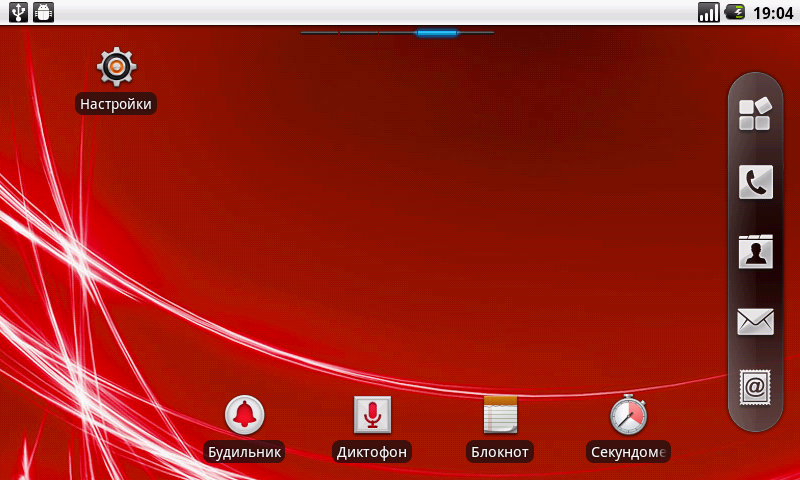800x480 pixels.
Task: Launch the Будильник alarm bell app
Action: [244, 415]
